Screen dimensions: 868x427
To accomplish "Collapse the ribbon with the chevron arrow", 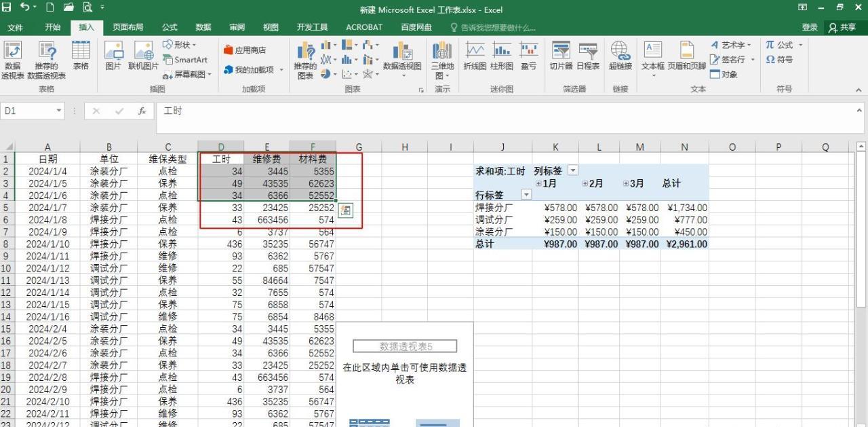I will click(x=859, y=89).
